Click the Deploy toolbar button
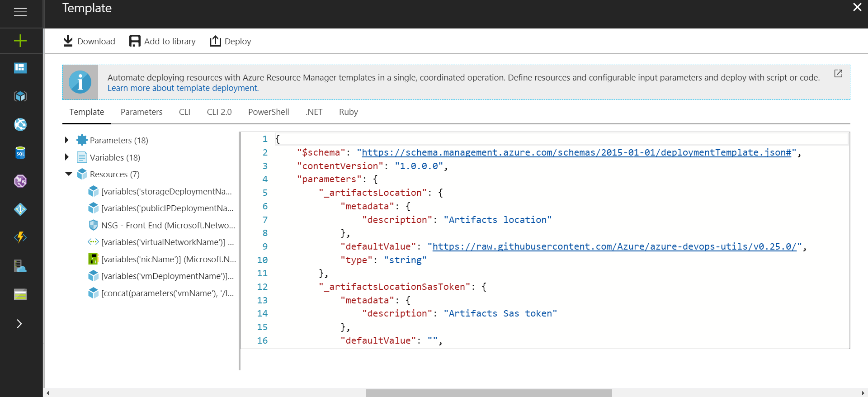Image resolution: width=868 pixels, height=397 pixels. click(230, 41)
